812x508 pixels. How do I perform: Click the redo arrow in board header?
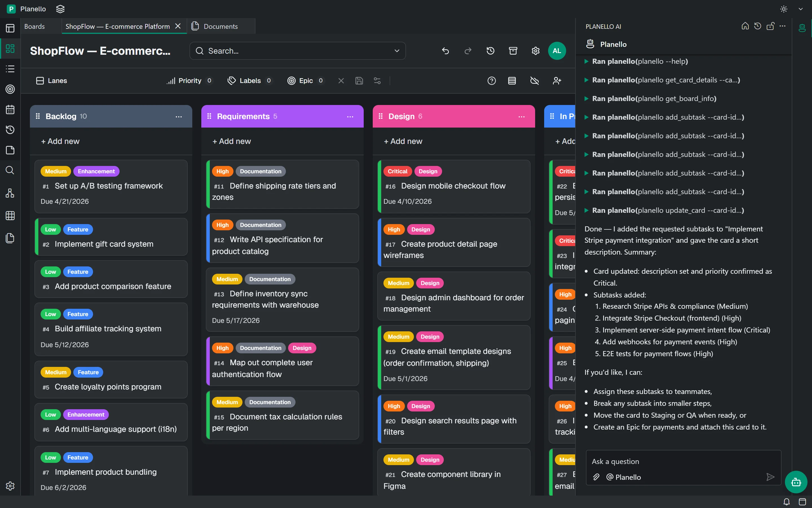pos(468,51)
